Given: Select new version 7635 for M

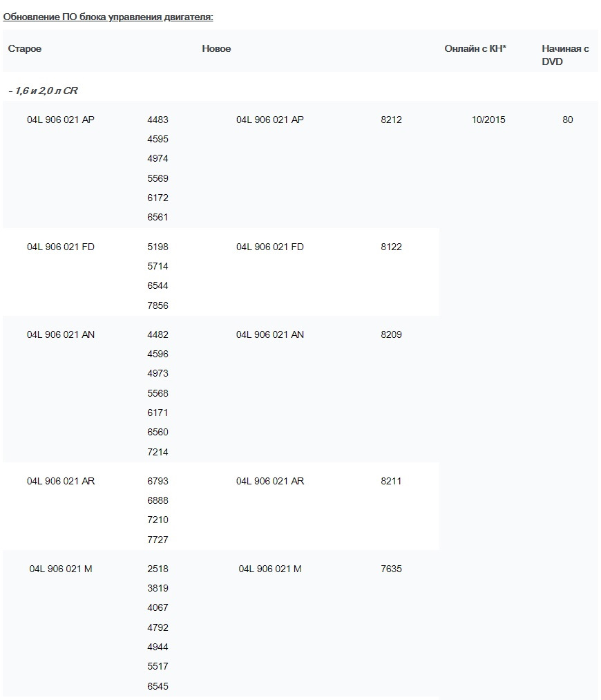Looking at the screenshot, I should click(391, 569).
